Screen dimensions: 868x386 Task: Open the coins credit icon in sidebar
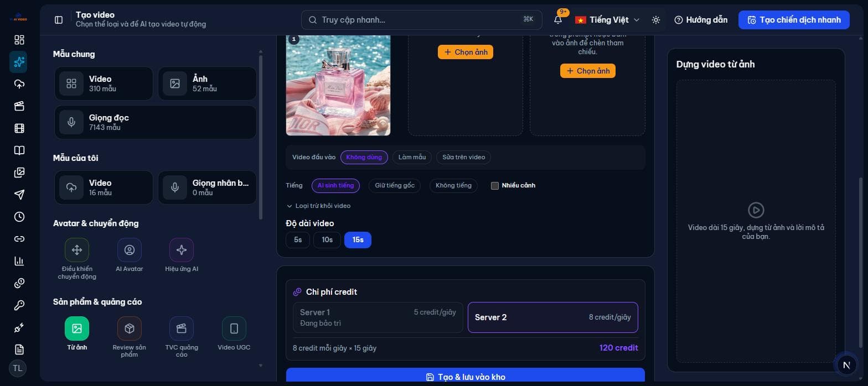click(19, 283)
